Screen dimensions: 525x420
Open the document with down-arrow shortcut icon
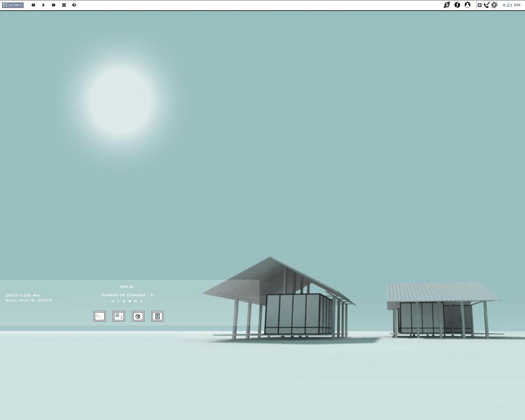(119, 316)
